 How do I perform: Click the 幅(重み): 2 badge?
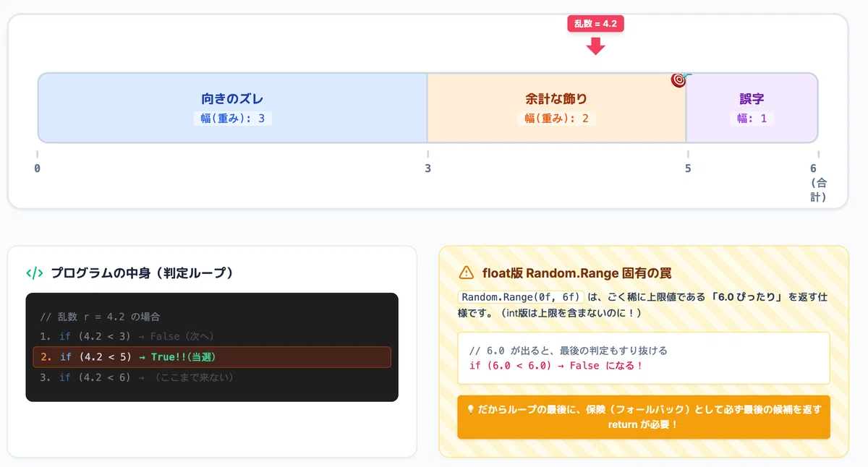pos(556,118)
